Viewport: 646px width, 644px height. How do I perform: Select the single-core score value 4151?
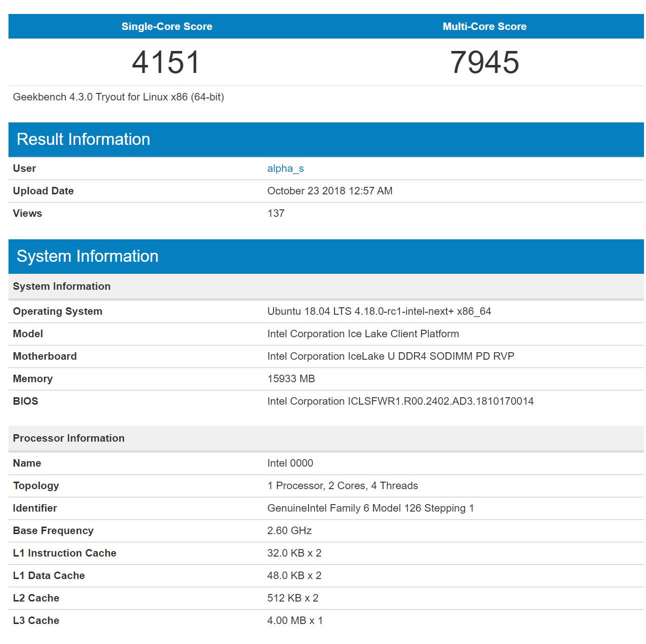pyautogui.click(x=166, y=62)
